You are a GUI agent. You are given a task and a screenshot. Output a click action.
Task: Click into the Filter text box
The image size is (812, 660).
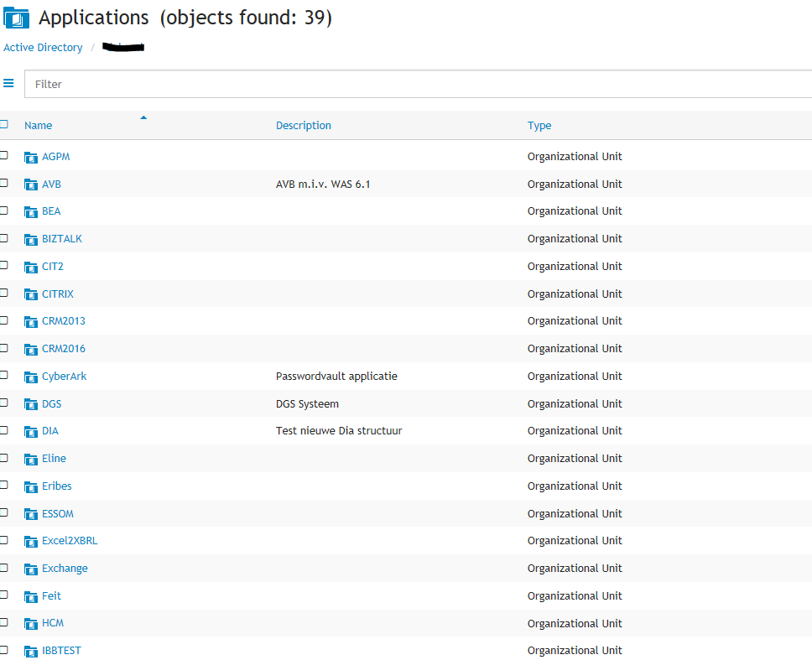(x=418, y=84)
